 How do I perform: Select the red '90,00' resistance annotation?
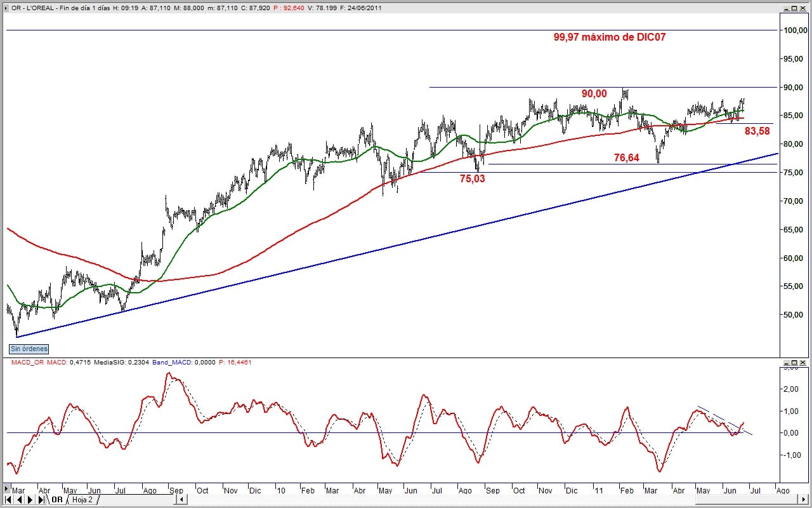tap(594, 93)
